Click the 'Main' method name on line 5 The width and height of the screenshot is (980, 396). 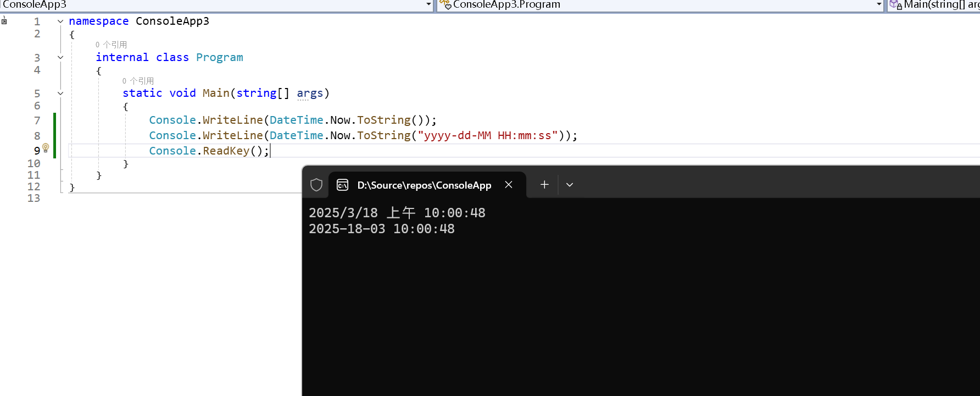(216, 94)
